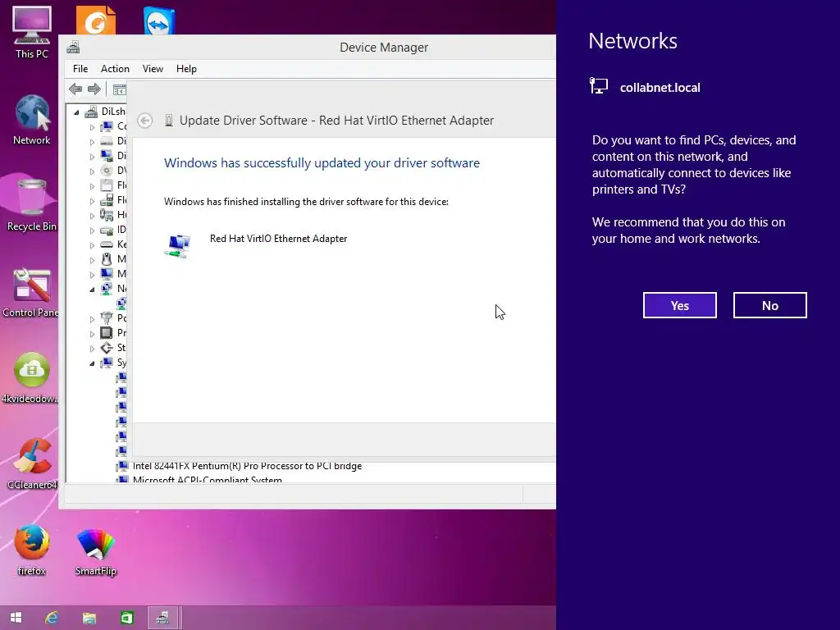Open the Action menu in Device Manager

tap(115, 69)
